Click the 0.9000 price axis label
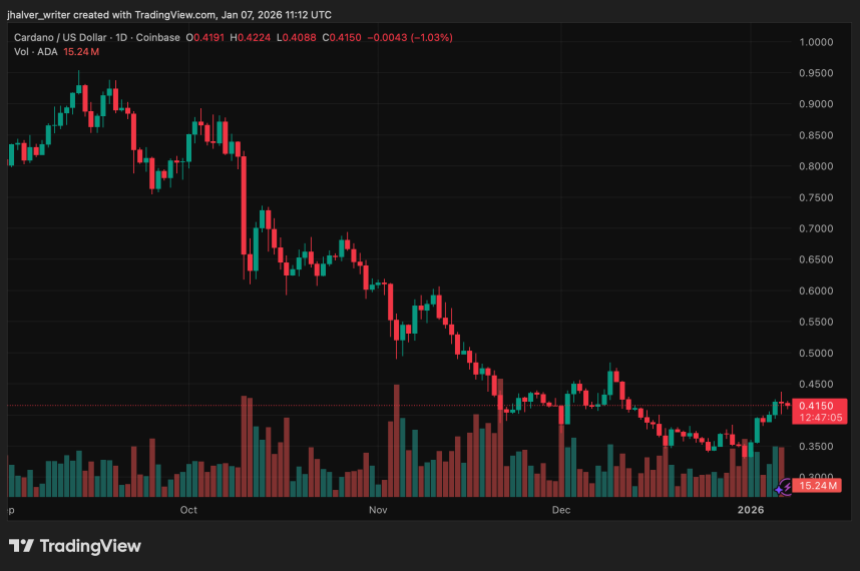The height and width of the screenshot is (571, 860). 816,104
